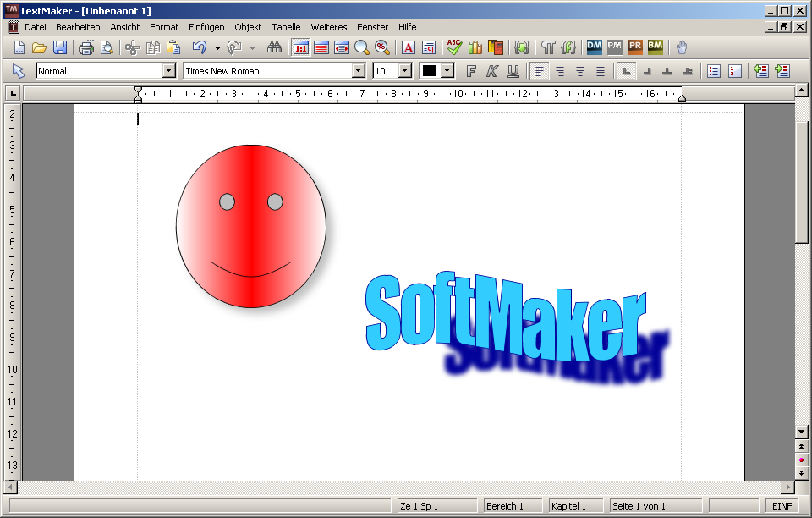Toggle bold formatting F button
The height and width of the screenshot is (518, 812).
[x=471, y=71]
